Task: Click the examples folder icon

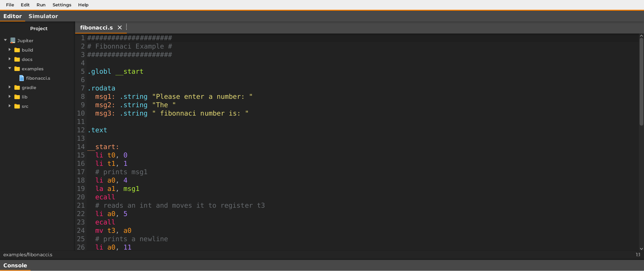Action: (17, 69)
